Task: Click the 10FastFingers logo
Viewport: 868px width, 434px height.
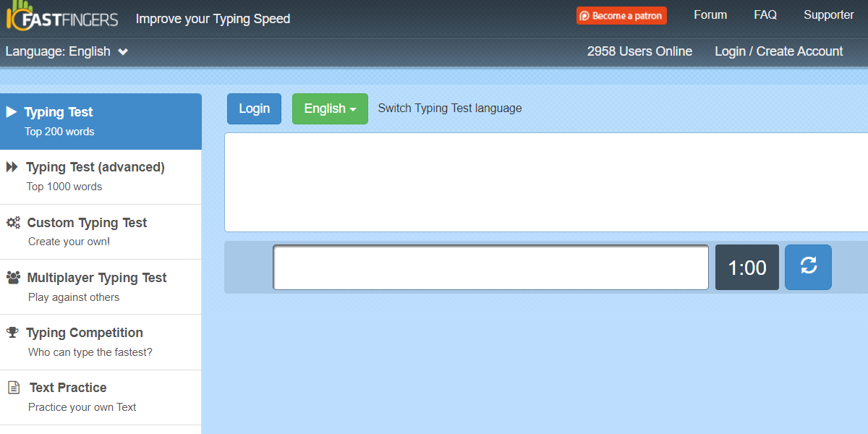Action: point(61,18)
